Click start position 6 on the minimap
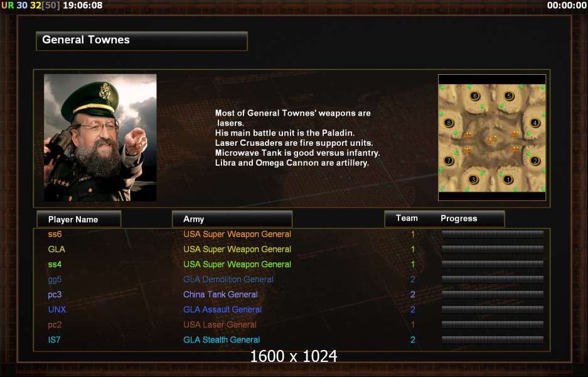 (475, 96)
